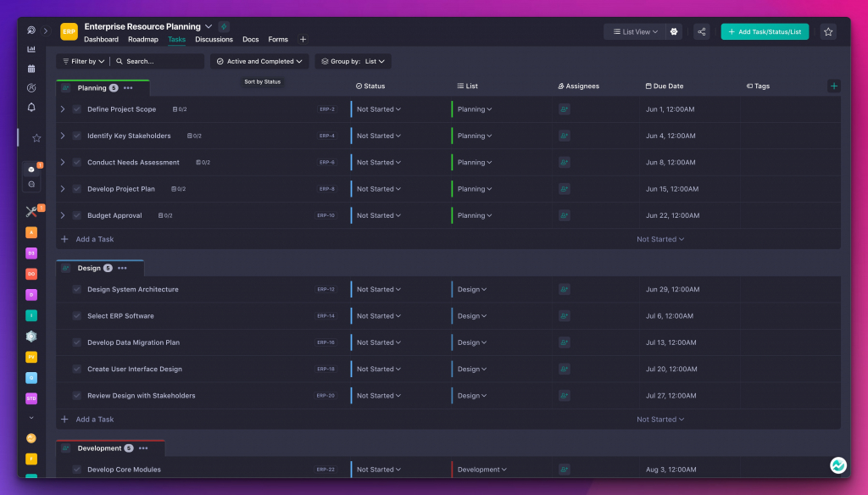The height and width of the screenshot is (495, 868).
Task: Open the view settings gear icon
Action: (x=674, y=31)
